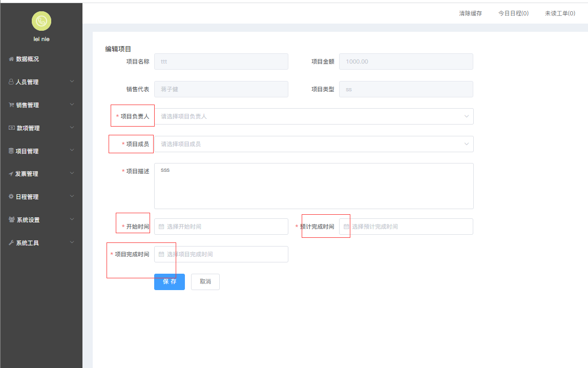This screenshot has width=588, height=368.
Task: Open the 项目负责人 dropdown
Action: point(314,116)
